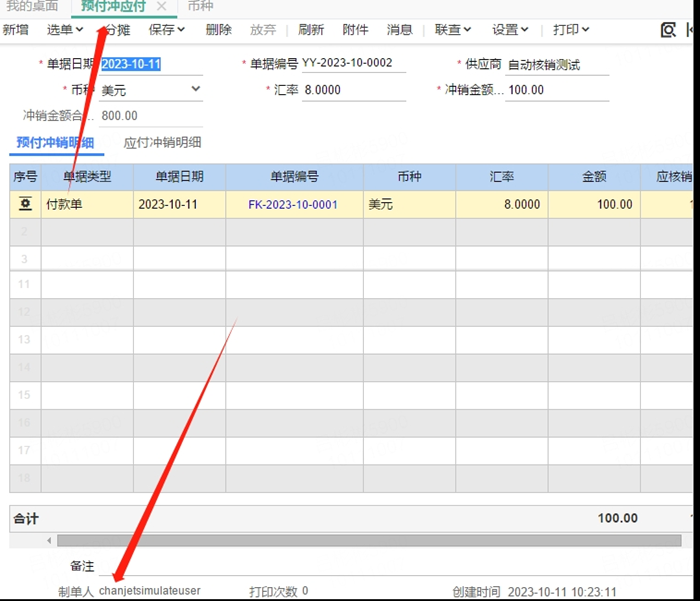Click the horizontal scrollbar thumb
The height and width of the screenshot is (601, 700).
tap(369, 541)
